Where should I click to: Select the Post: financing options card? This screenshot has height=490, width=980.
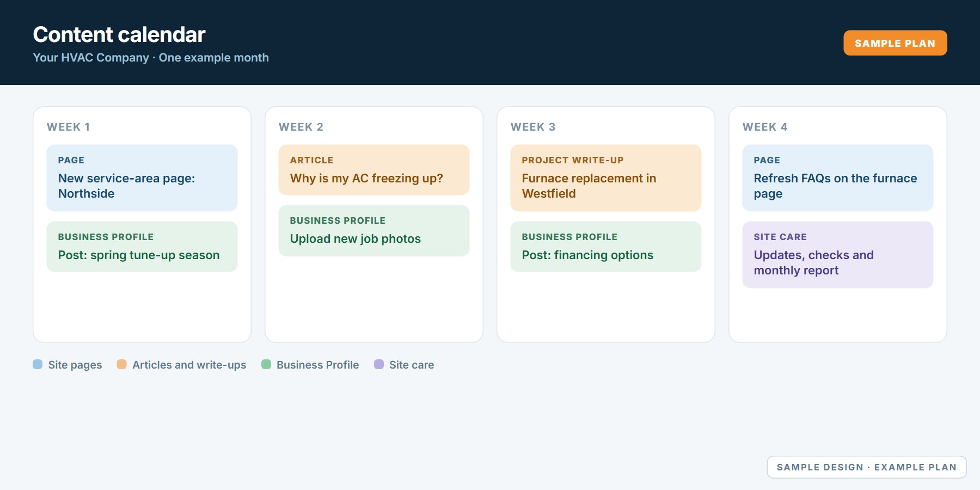click(606, 247)
